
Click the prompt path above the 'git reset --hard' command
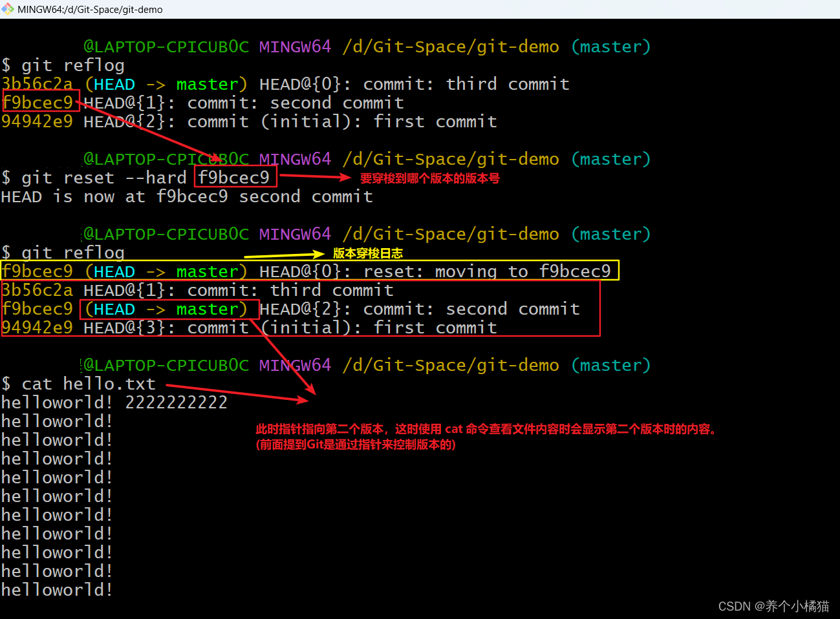pyautogui.click(x=451, y=160)
